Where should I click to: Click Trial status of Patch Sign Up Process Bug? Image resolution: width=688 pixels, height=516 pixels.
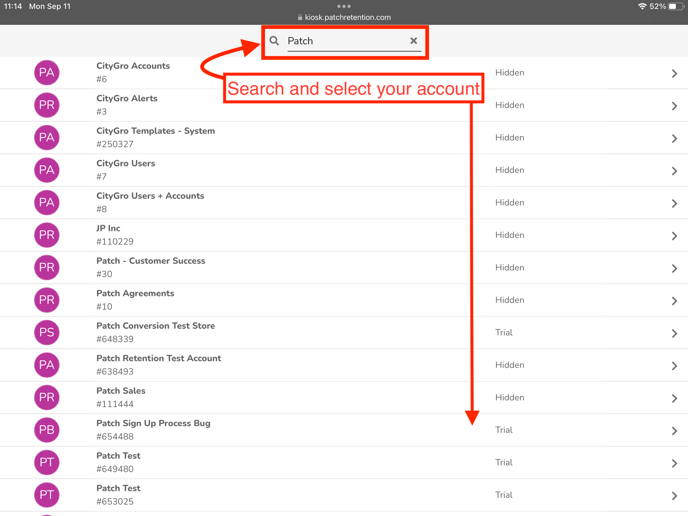pos(504,430)
